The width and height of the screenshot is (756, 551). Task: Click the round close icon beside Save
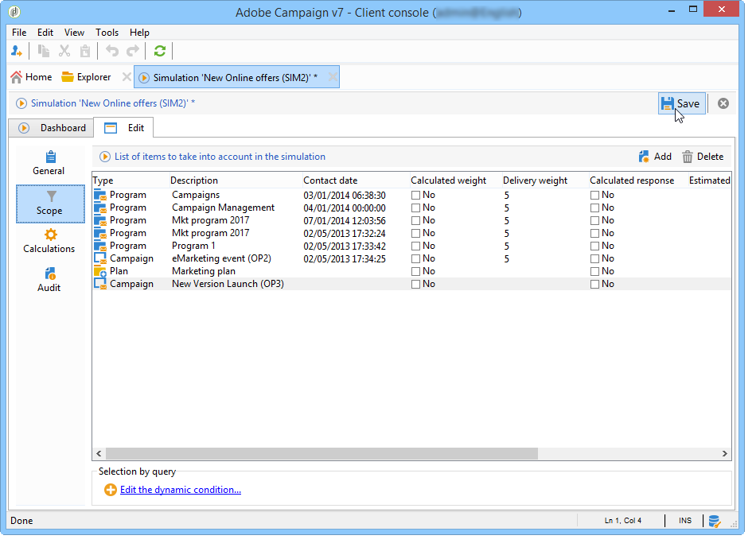pyautogui.click(x=723, y=103)
